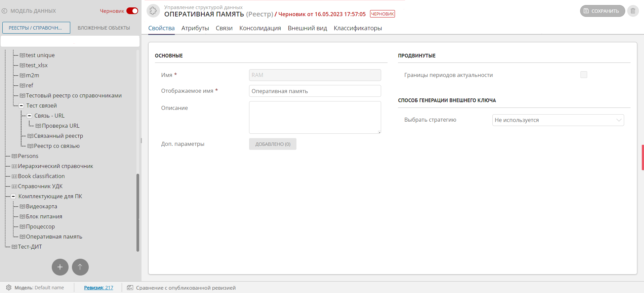The image size is (644, 293).
Task: Click the back arrow beside МОДЕЛЬ ДАННЫХ
Action: (4, 11)
